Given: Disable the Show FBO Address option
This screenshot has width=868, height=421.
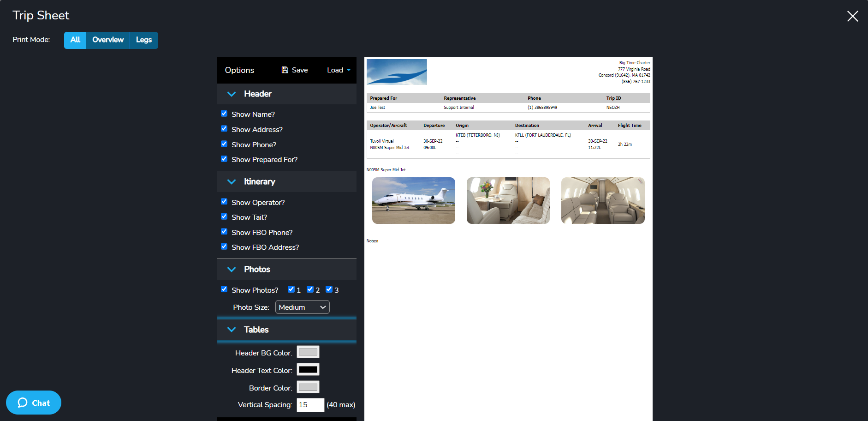Looking at the screenshot, I should (x=224, y=247).
